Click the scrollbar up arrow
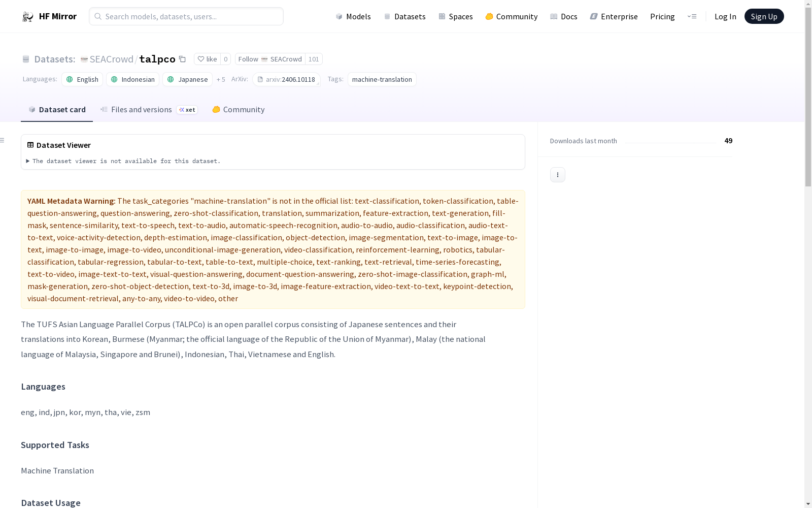812x508 pixels. tap(808, 4)
